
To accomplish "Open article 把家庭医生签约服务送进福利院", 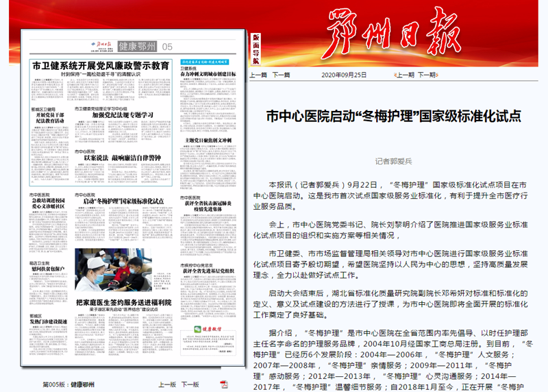I will pos(124,302).
